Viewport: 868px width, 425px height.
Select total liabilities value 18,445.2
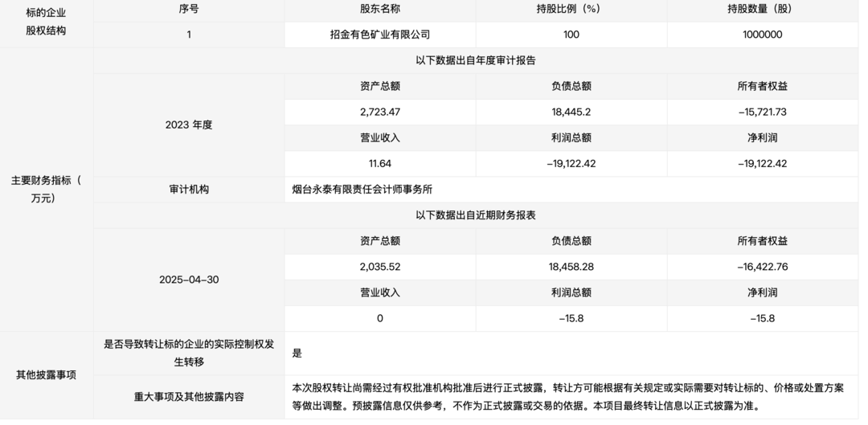click(x=571, y=112)
